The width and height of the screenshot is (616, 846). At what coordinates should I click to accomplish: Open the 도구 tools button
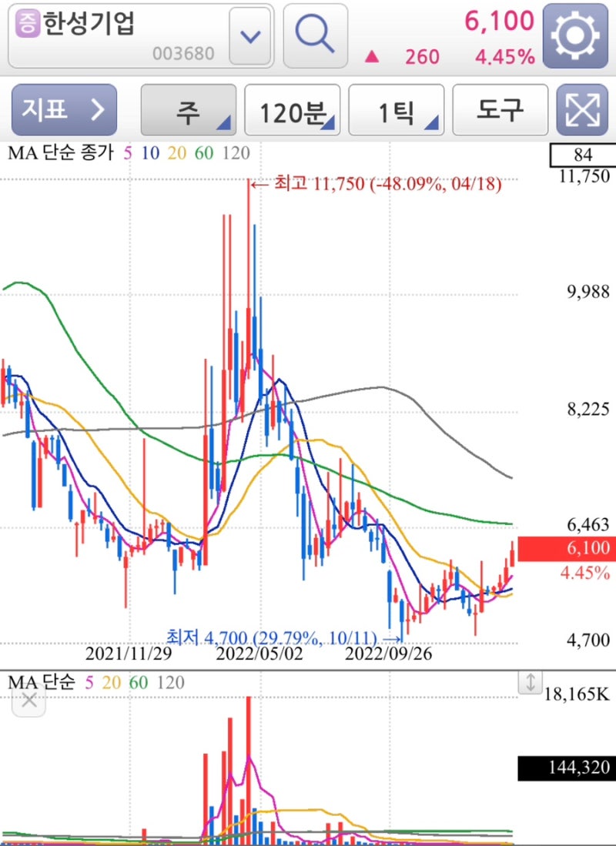(x=500, y=110)
